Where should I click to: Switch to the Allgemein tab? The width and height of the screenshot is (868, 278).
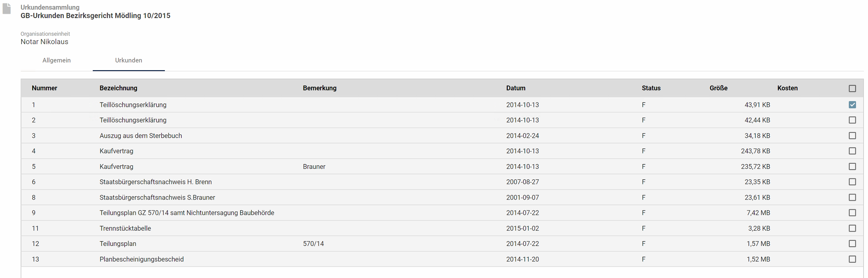point(57,60)
